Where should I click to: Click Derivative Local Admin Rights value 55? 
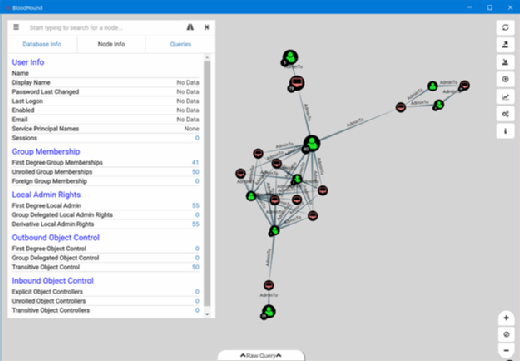tap(196, 224)
